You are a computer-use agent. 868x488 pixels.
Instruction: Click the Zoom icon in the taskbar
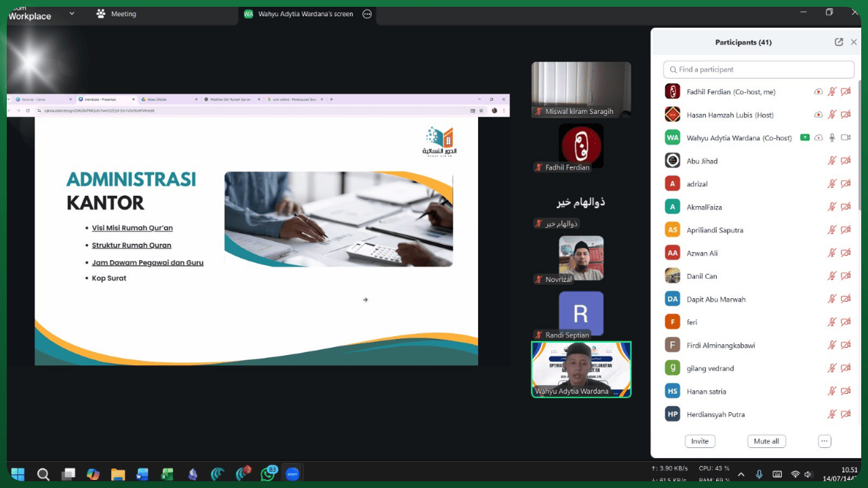[292, 474]
